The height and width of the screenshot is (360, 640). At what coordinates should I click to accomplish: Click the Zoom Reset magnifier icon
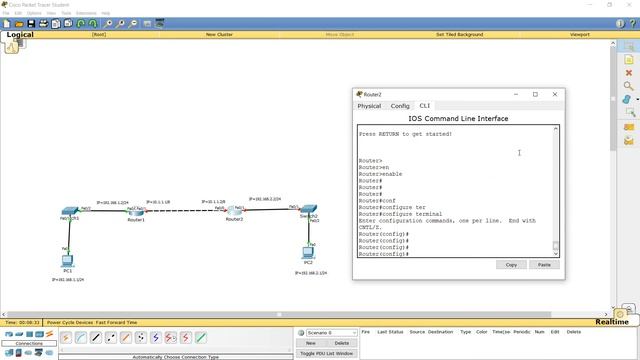pos(120,24)
